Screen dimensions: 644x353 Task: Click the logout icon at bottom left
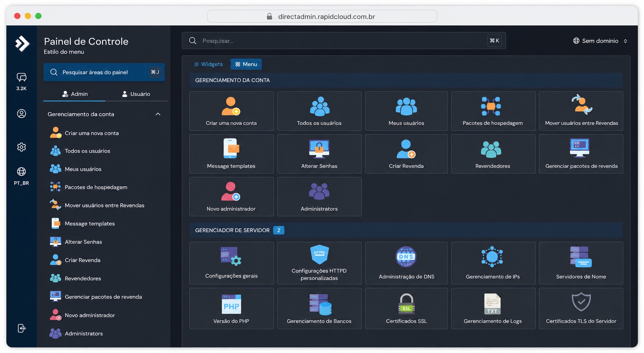(x=21, y=328)
